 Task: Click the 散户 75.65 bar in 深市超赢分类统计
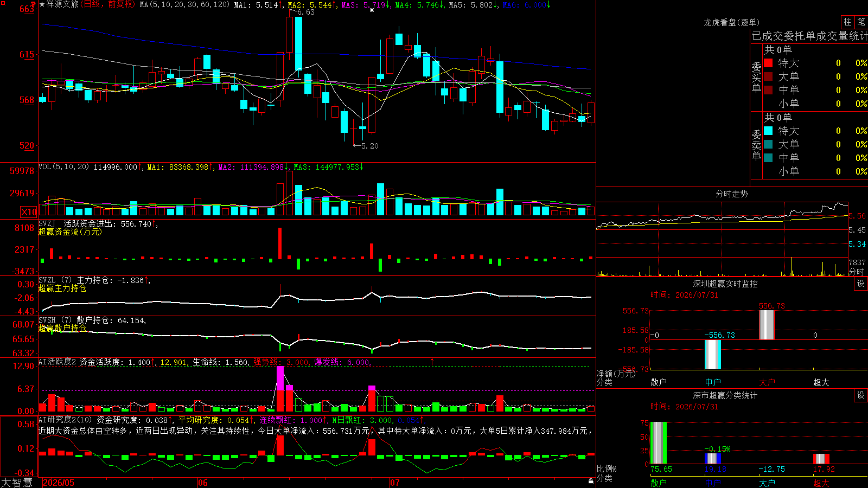click(x=658, y=443)
